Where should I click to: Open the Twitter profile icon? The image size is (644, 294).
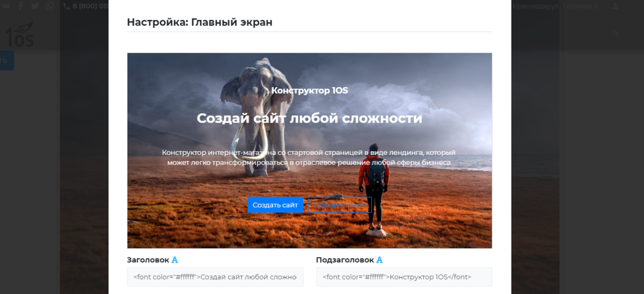click(35, 6)
